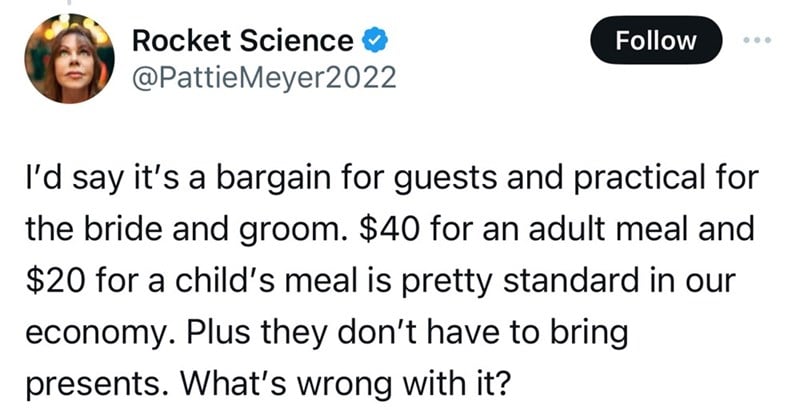
Task: Select the tweet line starting "I'd say it's"
Action: (392, 178)
